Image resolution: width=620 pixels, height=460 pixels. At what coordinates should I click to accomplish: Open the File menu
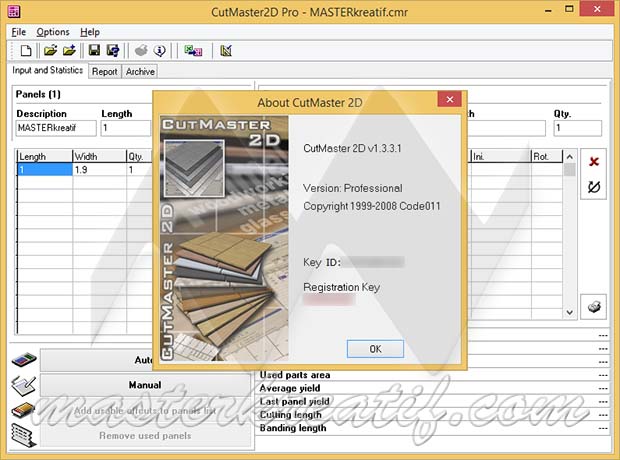pos(19,32)
